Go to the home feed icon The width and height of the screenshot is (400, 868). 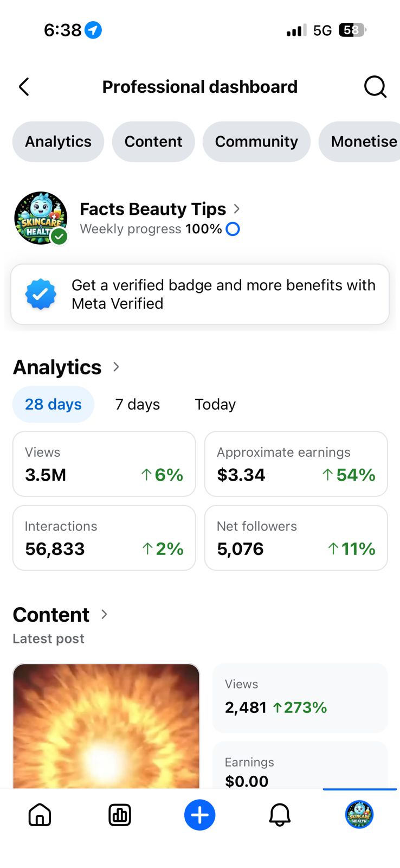[x=40, y=815]
